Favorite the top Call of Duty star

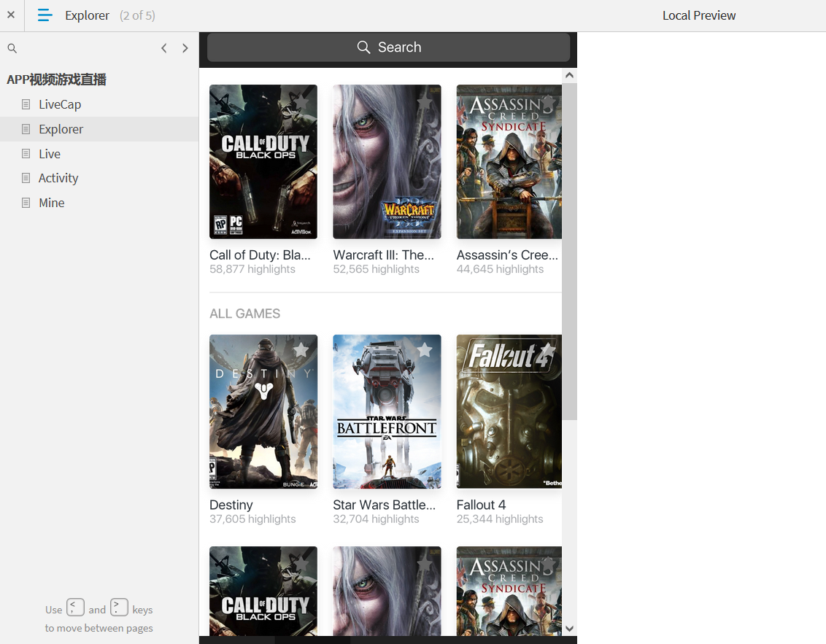pos(301,101)
